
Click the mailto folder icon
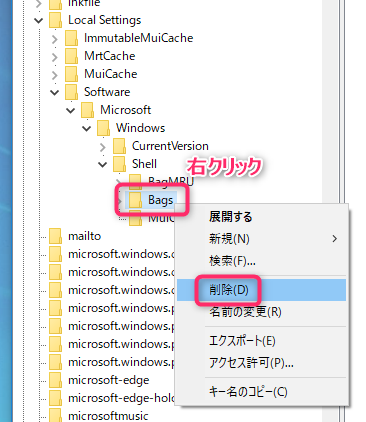coord(55,236)
